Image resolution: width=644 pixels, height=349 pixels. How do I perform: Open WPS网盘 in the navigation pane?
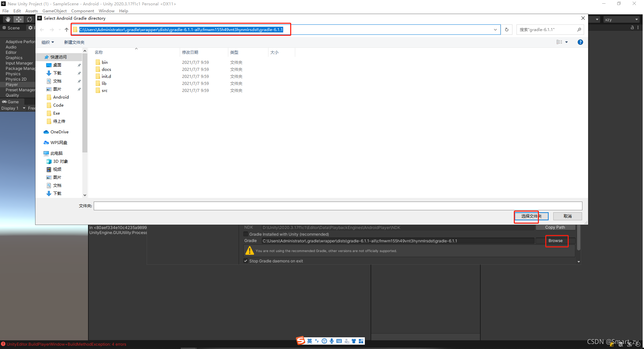point(59,143)
